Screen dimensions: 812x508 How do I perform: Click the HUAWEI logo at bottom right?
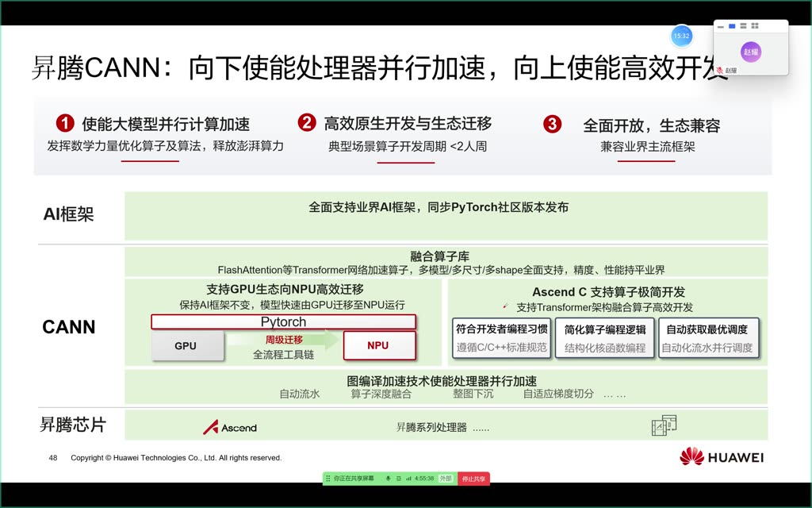click(x=722, y=456)
